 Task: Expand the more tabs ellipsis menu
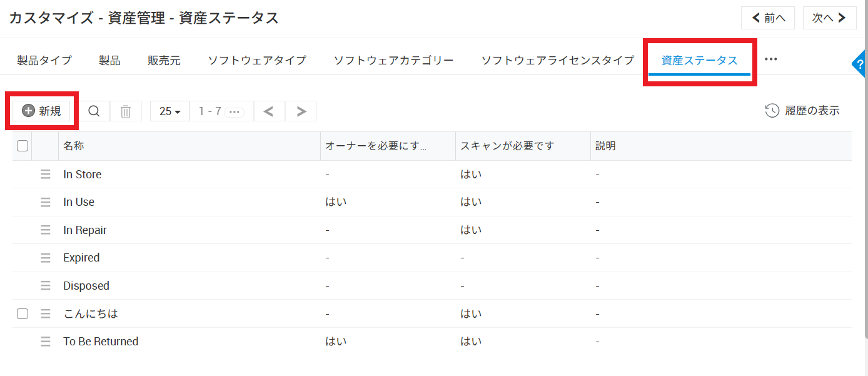click(x=770, y=59)
